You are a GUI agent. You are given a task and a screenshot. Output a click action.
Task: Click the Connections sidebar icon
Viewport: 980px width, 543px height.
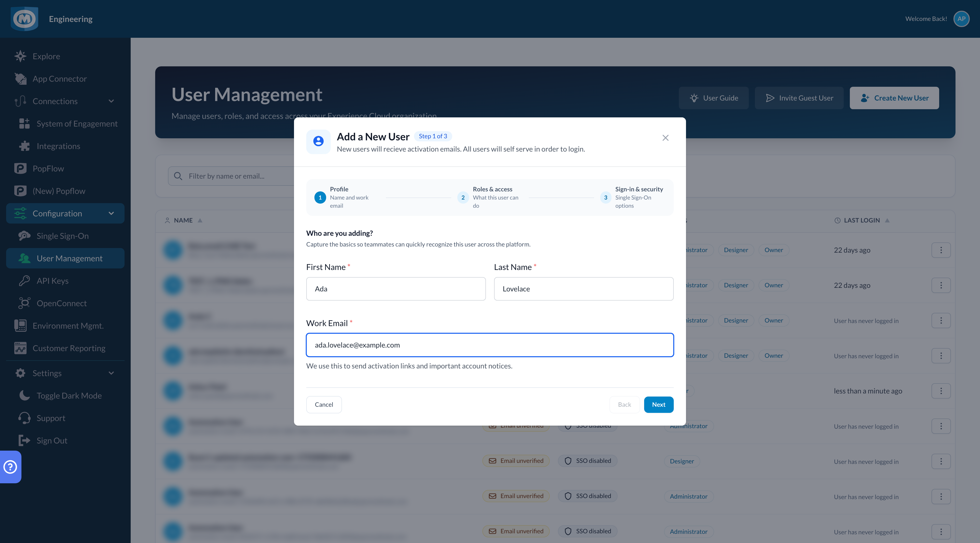(20, 101)
